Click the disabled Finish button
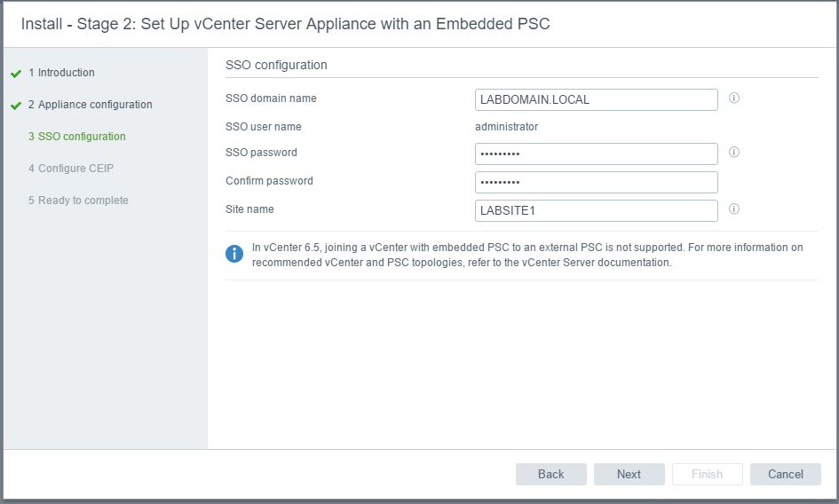The height and width of the screenshot is (504, 839). tap(708, 474)
